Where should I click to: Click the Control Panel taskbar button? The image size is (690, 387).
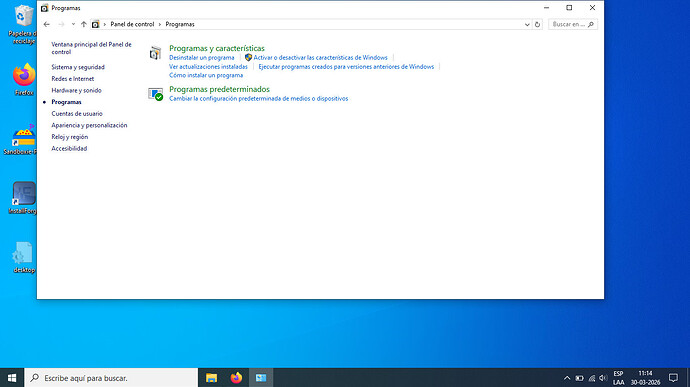click(x=261, y=378)
